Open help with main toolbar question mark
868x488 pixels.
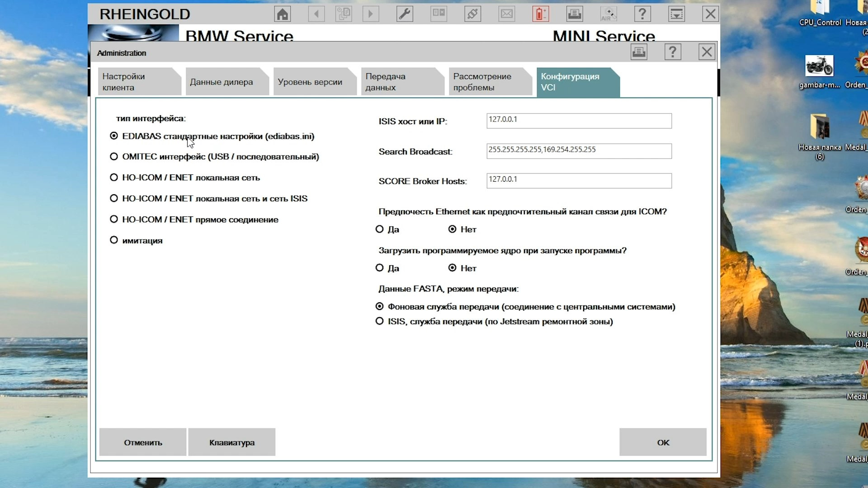pos(642,14)
